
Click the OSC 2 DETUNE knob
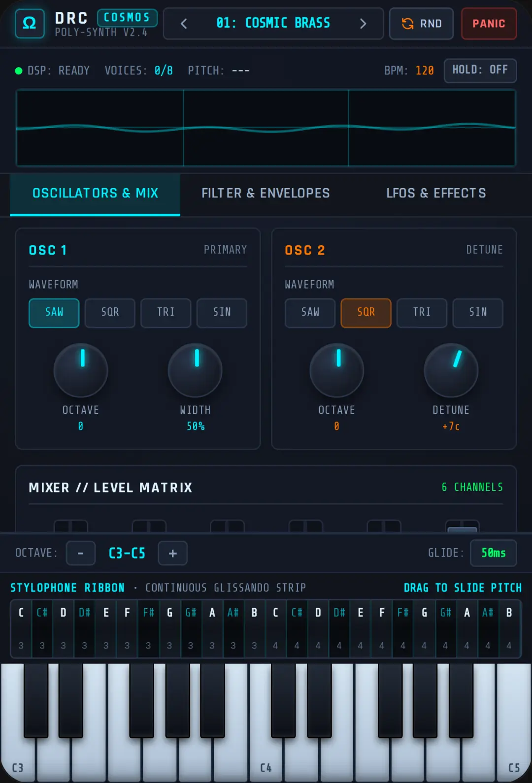point(451,370)
